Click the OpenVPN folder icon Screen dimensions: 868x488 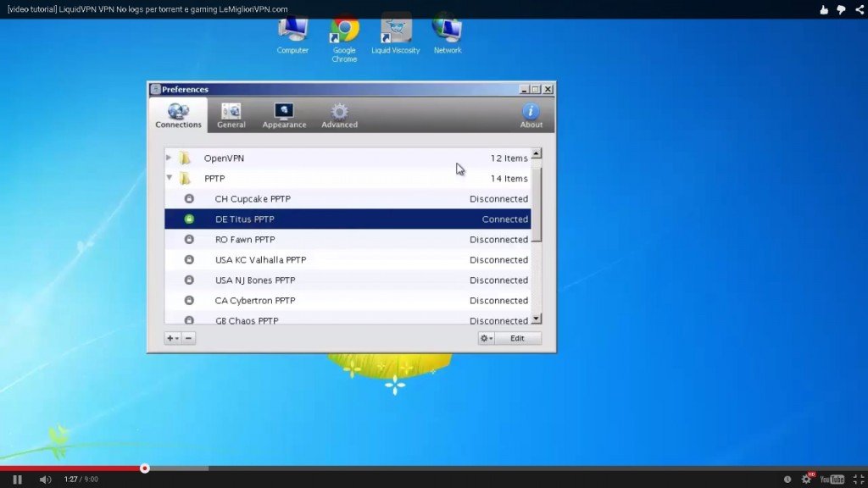[184, 158]
